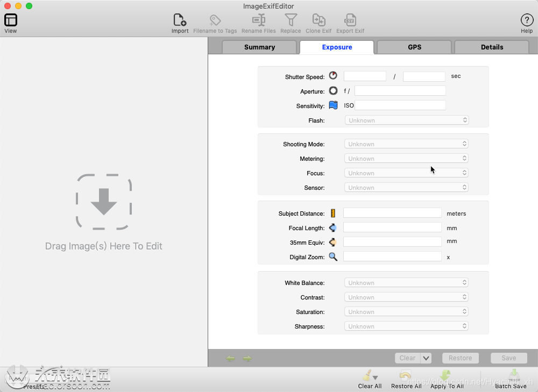Click the Aperture f/ input field
This screenshot has width=538, height=392.
400,90
